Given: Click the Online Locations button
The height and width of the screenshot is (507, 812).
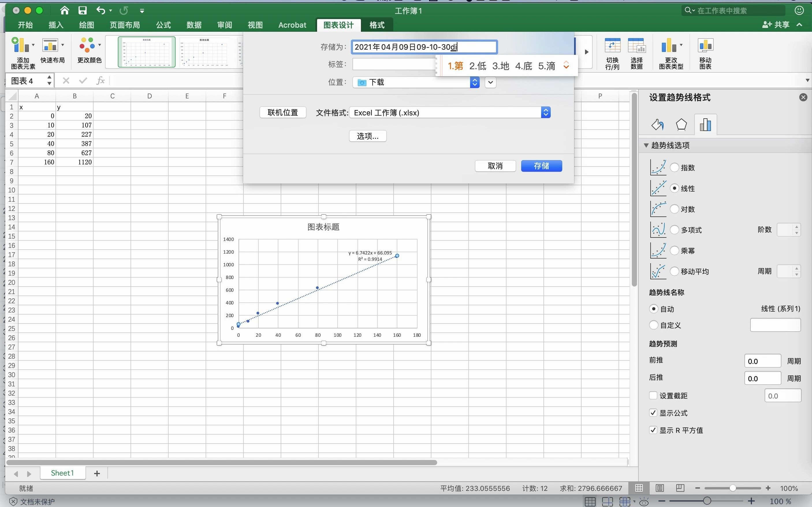Looking at the screenshot, I should click(283, 112).
